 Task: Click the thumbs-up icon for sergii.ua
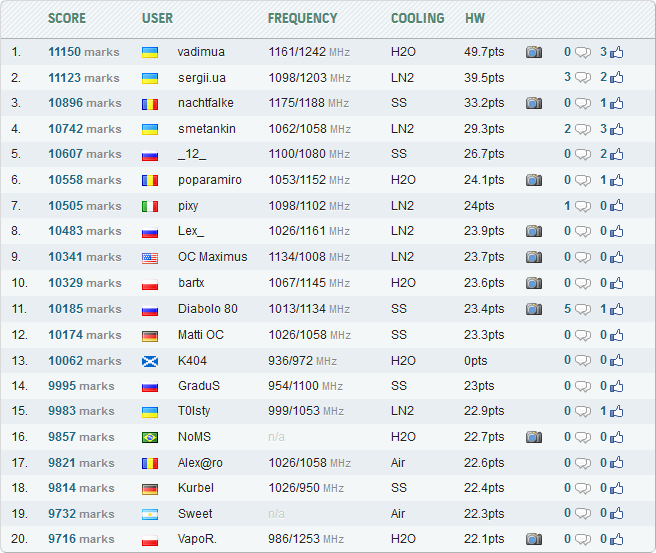tap(616, 78)
